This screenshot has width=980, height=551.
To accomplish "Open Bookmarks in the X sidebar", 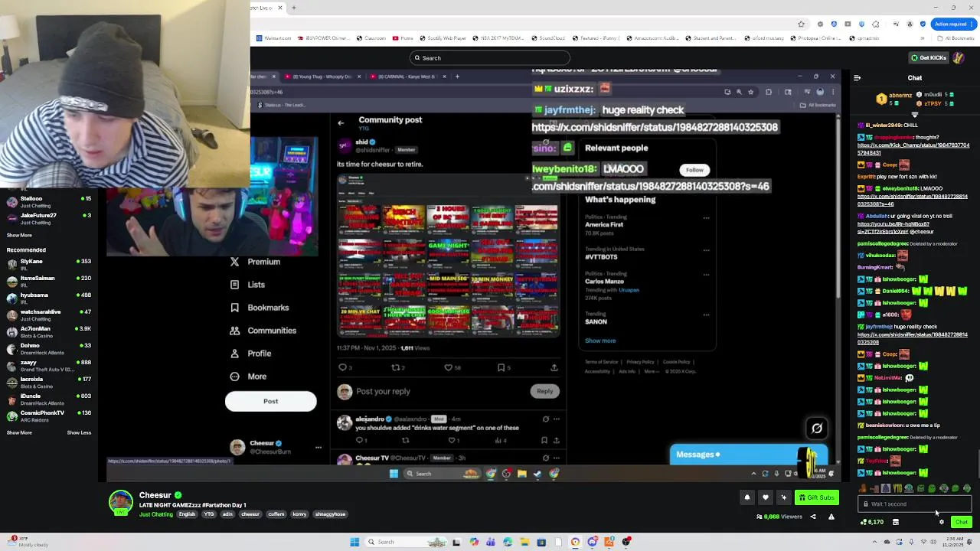I will [x=260, y=308].
